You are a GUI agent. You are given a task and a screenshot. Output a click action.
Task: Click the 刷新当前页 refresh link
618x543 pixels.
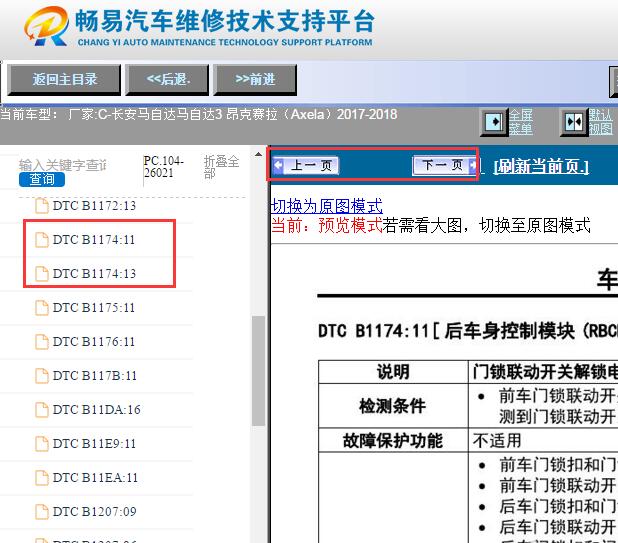coord(541,166)
